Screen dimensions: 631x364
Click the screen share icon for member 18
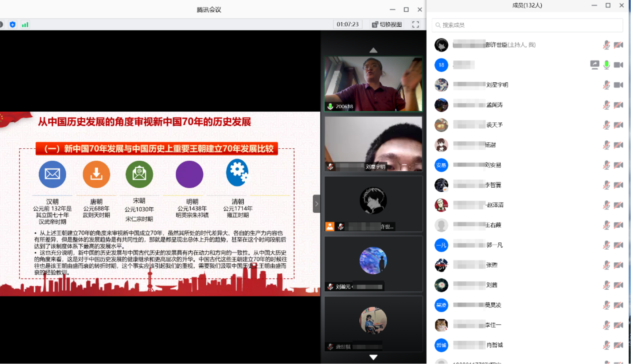(x=595, y=65)
